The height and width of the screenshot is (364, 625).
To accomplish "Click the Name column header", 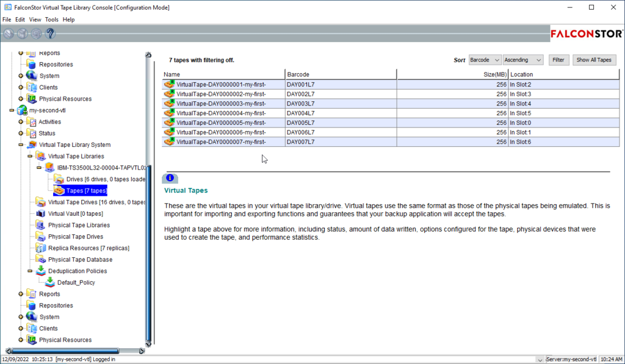I will [x=223, y=74].
